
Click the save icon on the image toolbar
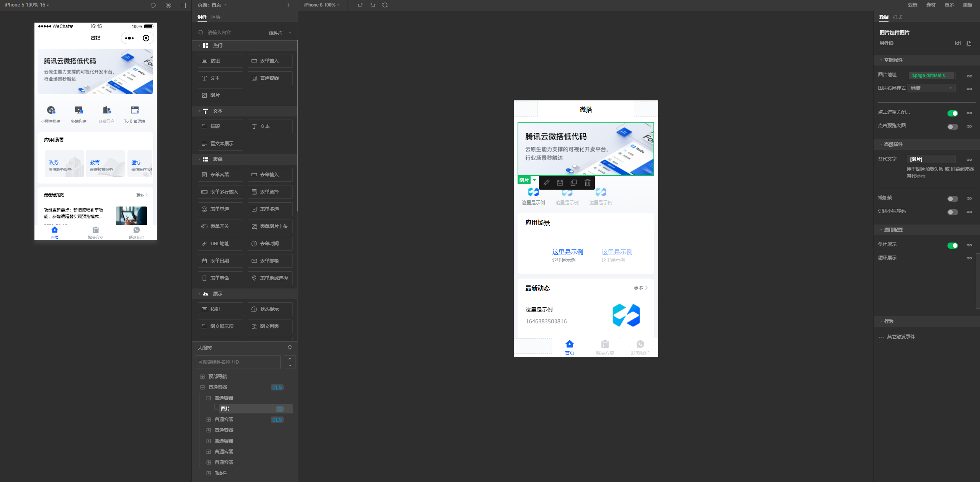click(560, 183)
